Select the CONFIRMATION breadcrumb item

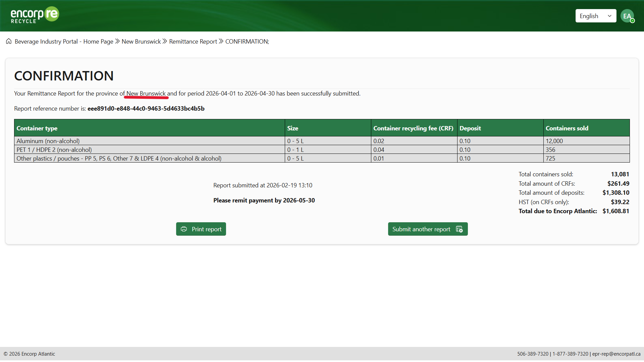click(247, 41)
